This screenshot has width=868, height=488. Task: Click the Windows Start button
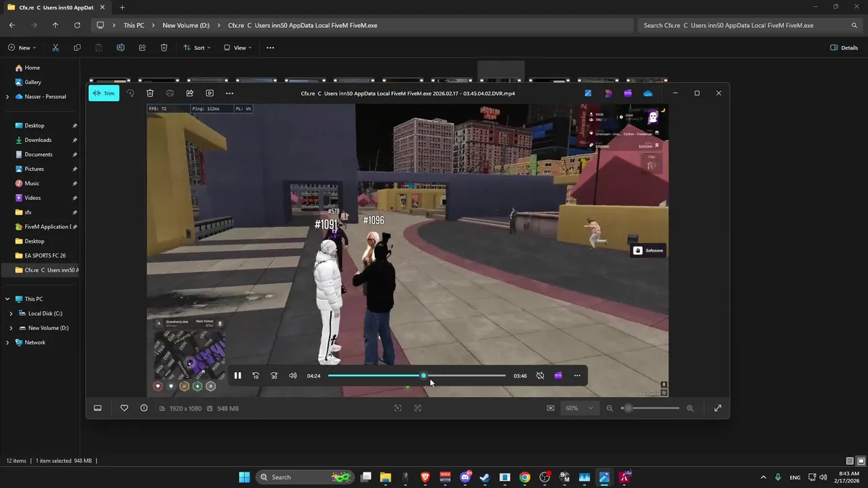pyautogui.click(x=244, y=477)
